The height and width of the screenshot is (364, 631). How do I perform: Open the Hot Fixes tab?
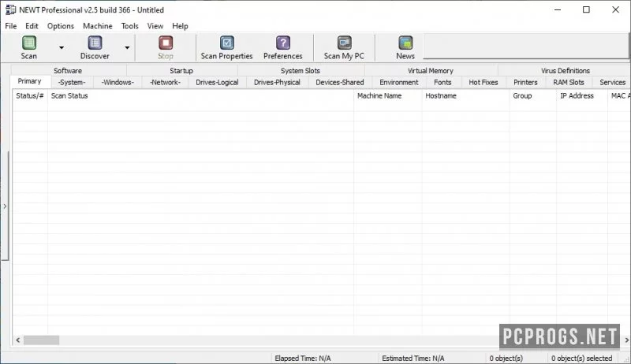coord(484,83)
